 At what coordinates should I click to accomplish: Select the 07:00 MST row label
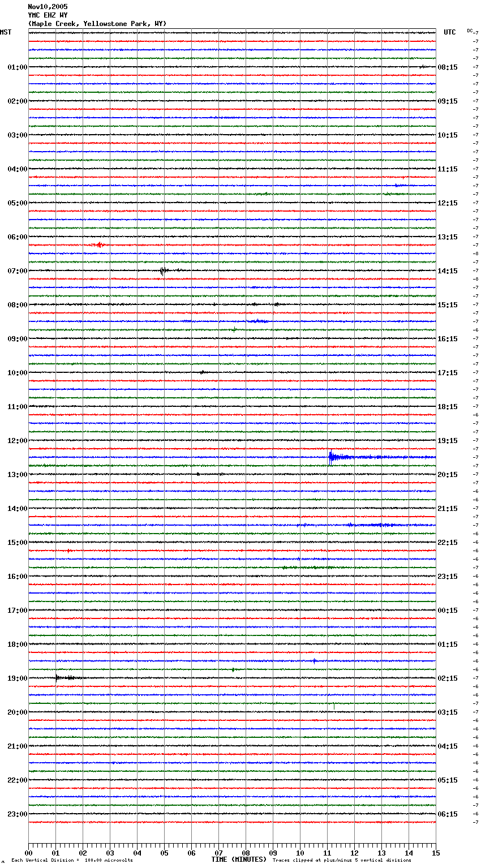pos(18,271)
